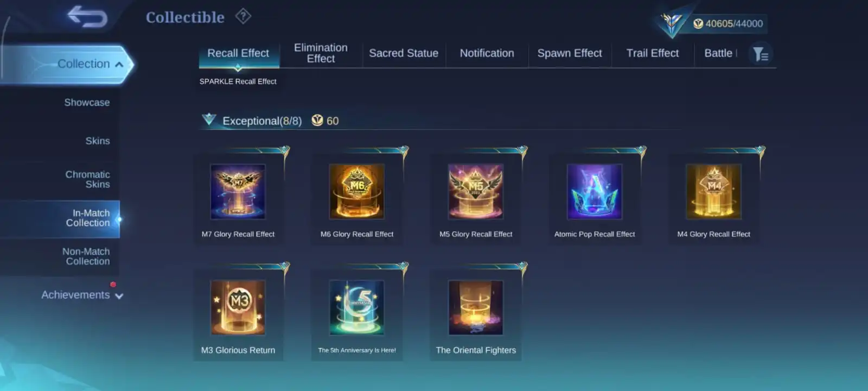Open the filter icon beside the Battle tab
Screen dimensions: 868x391
(761, 54)
